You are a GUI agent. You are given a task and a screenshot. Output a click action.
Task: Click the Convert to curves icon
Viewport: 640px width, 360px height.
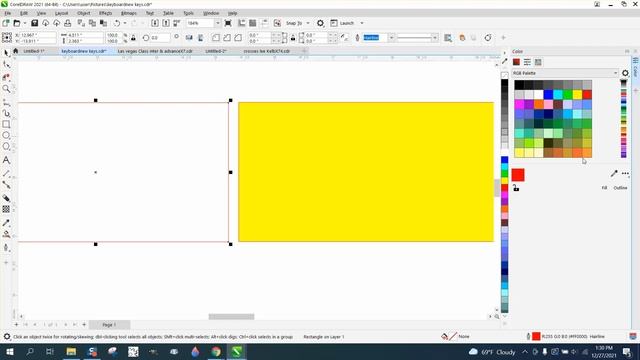click(488, 38)
